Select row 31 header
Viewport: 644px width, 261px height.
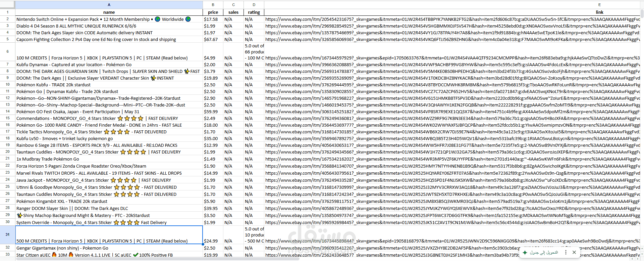coord(7,235)
